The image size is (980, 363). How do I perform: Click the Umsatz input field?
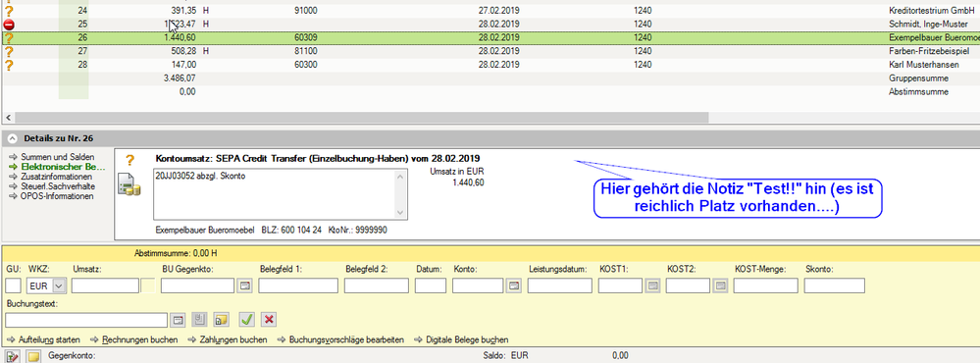105,285
